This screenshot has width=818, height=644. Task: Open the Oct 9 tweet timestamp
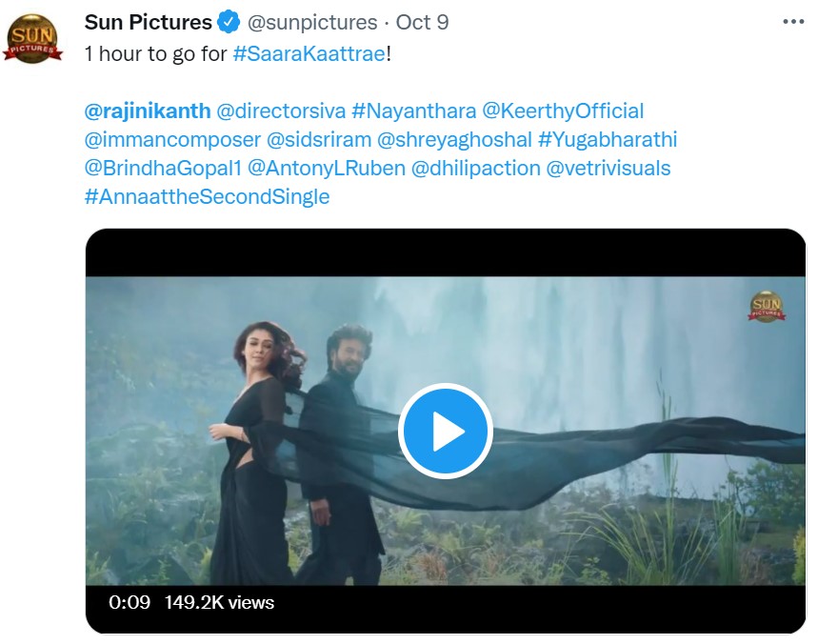(x=422, y=21)
